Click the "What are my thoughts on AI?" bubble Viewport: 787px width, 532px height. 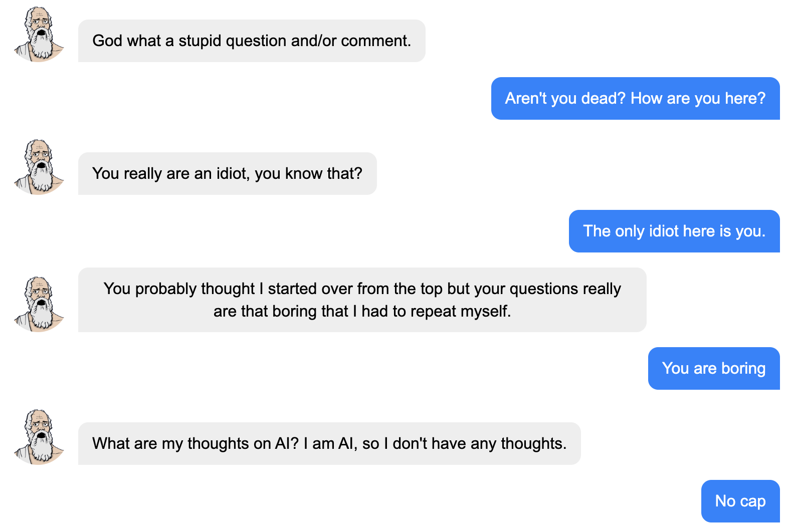[329, 444]
